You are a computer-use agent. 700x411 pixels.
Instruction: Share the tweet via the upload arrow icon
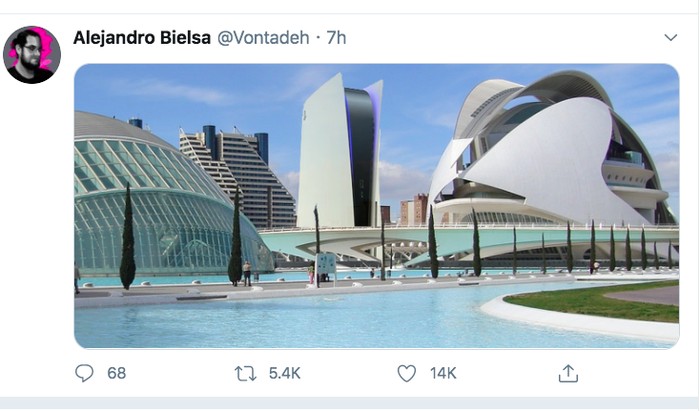(568, 374)
